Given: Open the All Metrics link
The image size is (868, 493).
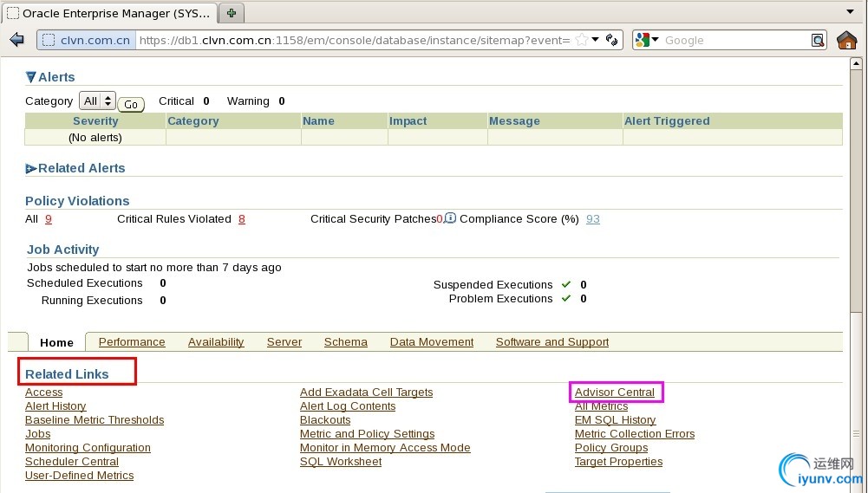Looking at the screenshot, I should point(601,406).
